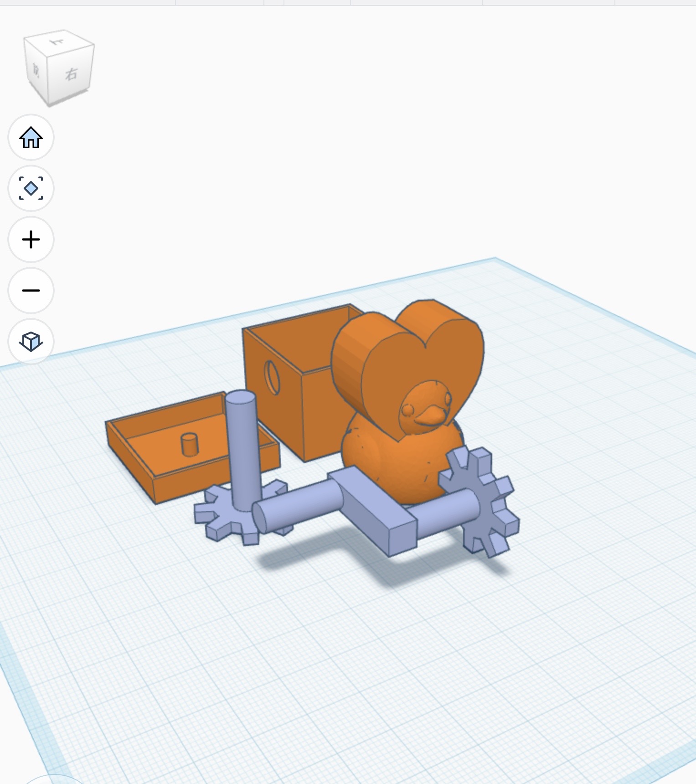The width and height of the screenshot is (696, 784).
Task: Toggle perspective/orthographic view cube icon
Action: coord(31,342)
